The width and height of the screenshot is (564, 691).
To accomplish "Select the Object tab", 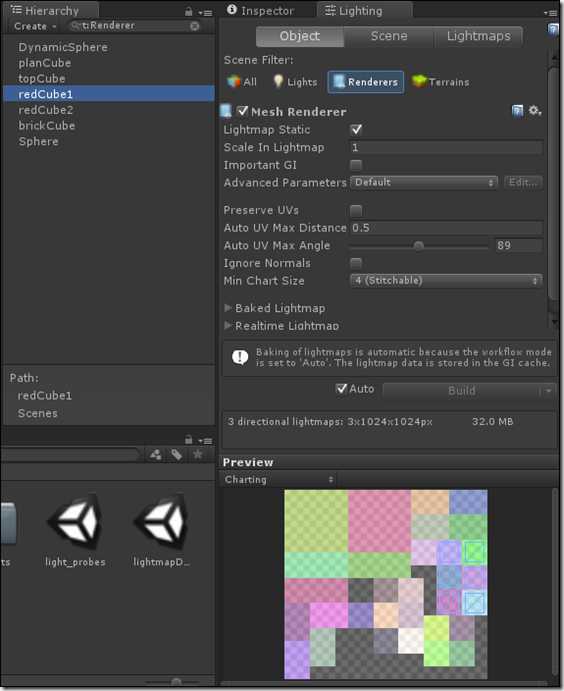I will pyautogui.click(x=300, y=36).
